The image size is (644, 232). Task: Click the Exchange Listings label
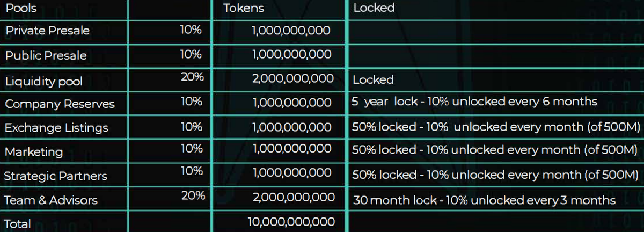pos(56,128)
